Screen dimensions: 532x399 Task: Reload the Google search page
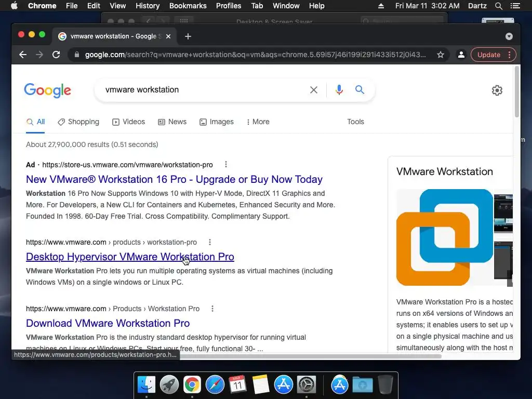[56, 55]
